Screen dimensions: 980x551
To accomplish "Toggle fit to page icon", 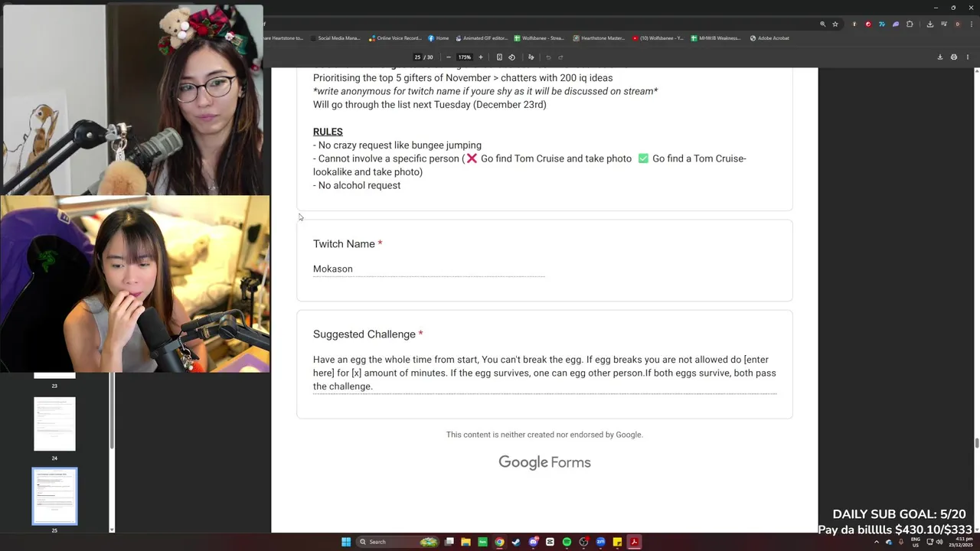I will (499, 57).
